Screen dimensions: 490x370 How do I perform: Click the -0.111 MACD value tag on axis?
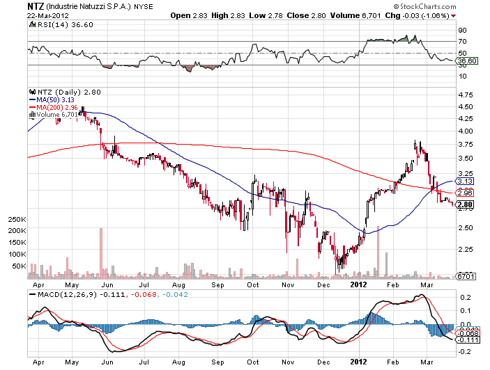(468, 340)
